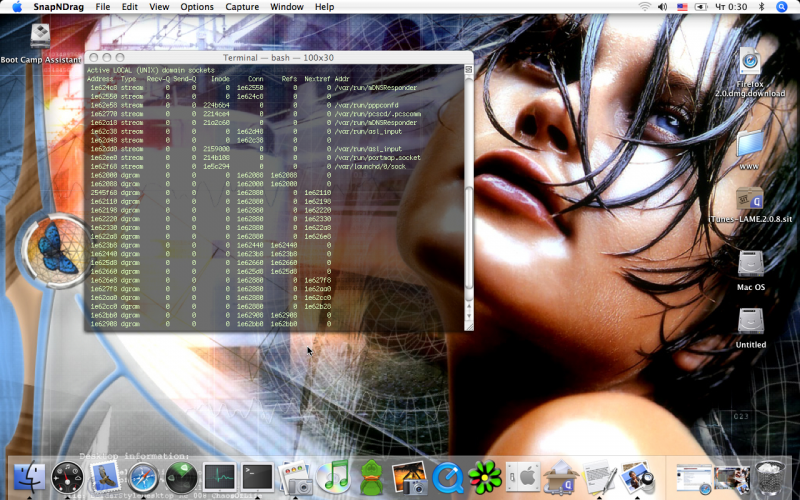Open the volume control in menu bar
Image resolution: width=800 pixels, height=500 pixels.
click(663, 7)
